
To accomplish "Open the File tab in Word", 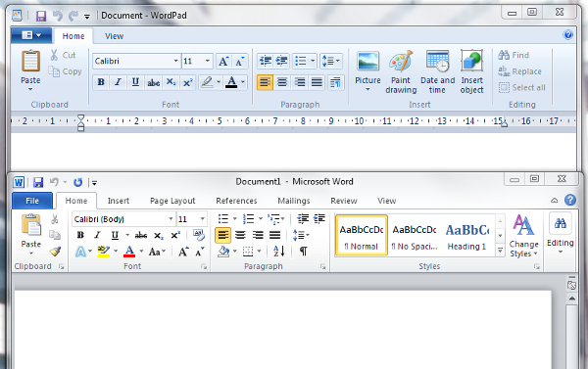I will (32, 201).
